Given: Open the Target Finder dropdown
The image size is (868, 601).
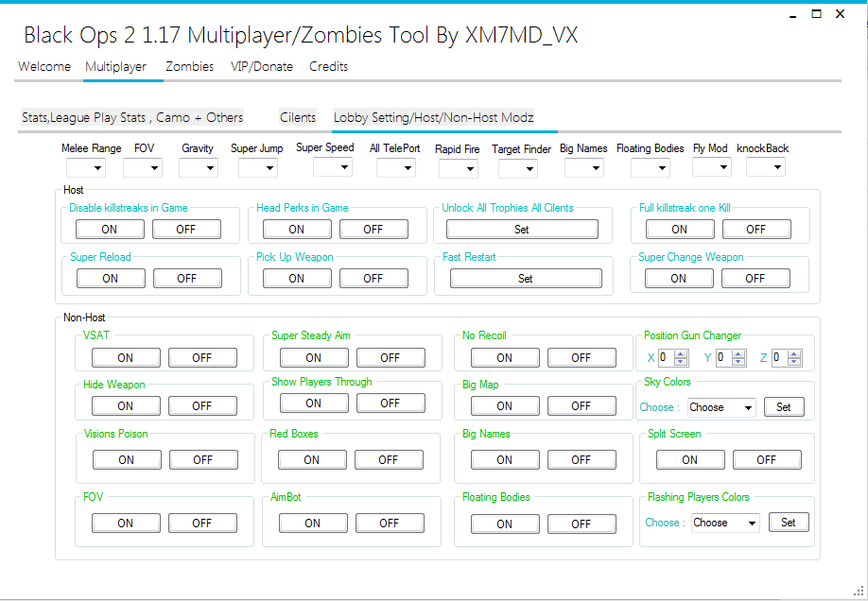Looking at the screenshot, I should coord(517,169).
